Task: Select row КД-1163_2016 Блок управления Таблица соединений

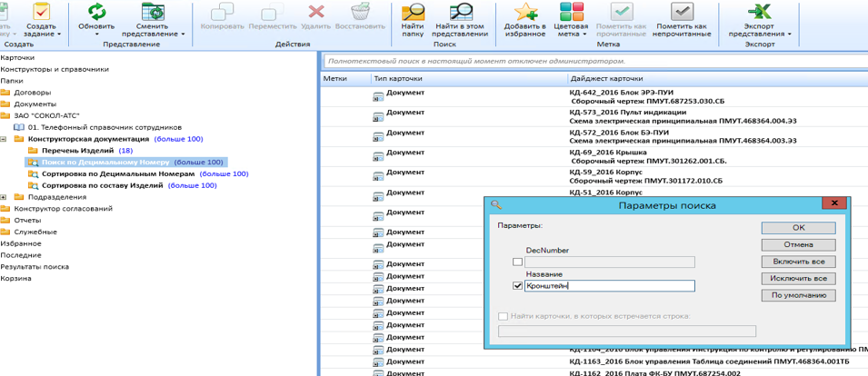Action: pos(594,361)
